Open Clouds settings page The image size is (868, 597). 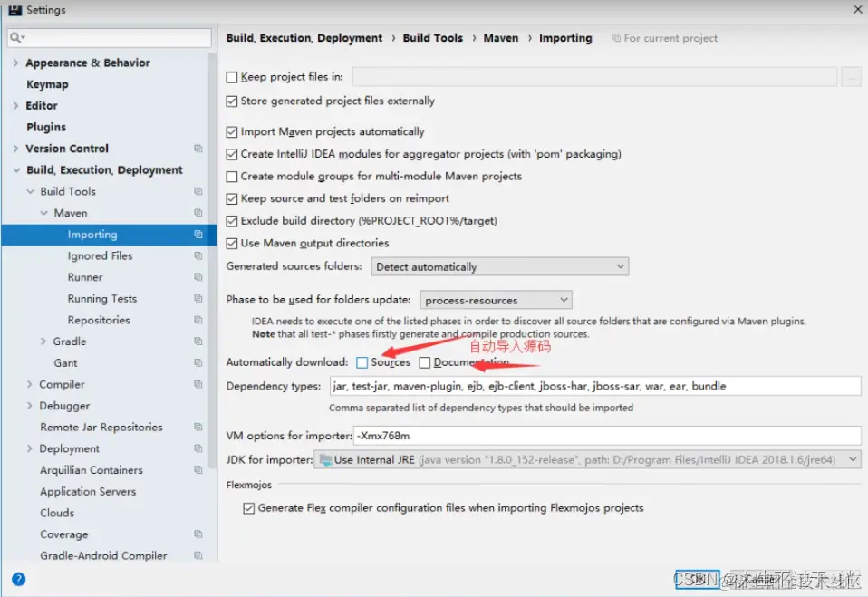(56, 513)
